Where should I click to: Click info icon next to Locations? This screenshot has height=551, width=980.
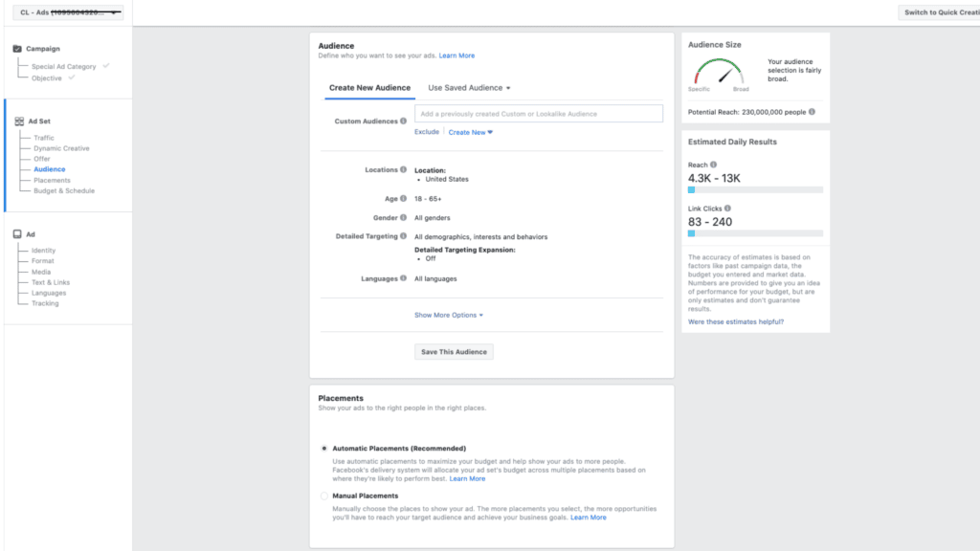403,169
